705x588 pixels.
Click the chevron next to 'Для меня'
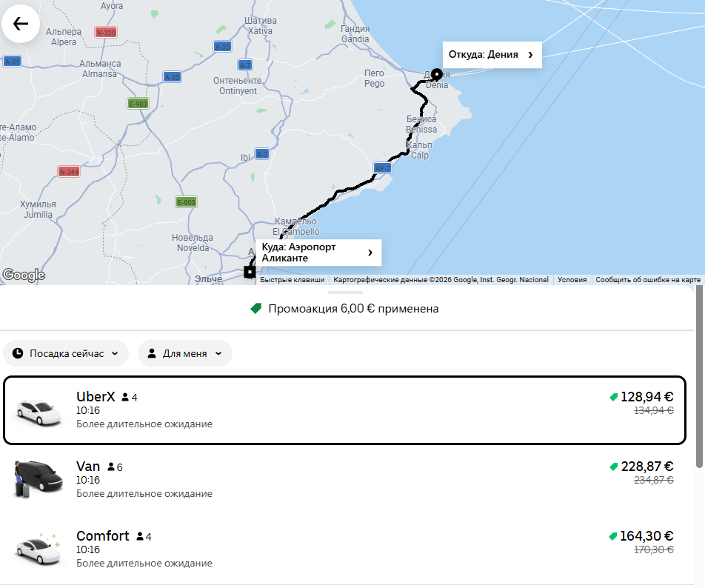pos(218,353)
